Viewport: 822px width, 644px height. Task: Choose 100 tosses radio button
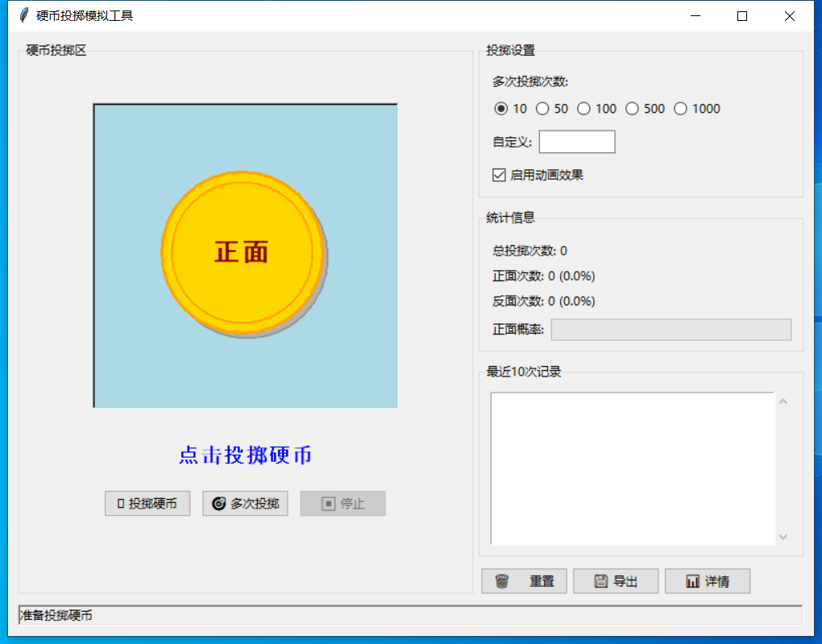[x=596, y=109]
